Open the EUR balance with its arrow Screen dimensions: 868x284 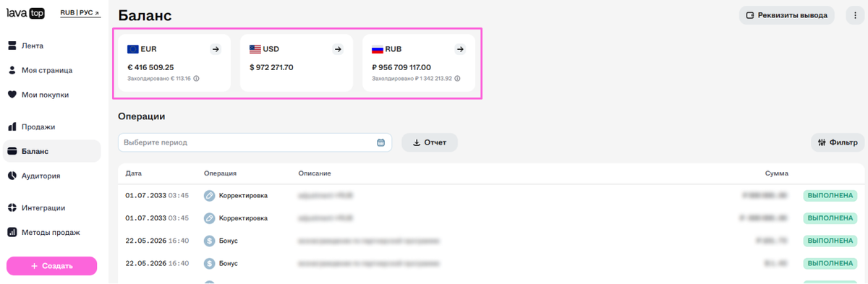[x=215, y=49]
